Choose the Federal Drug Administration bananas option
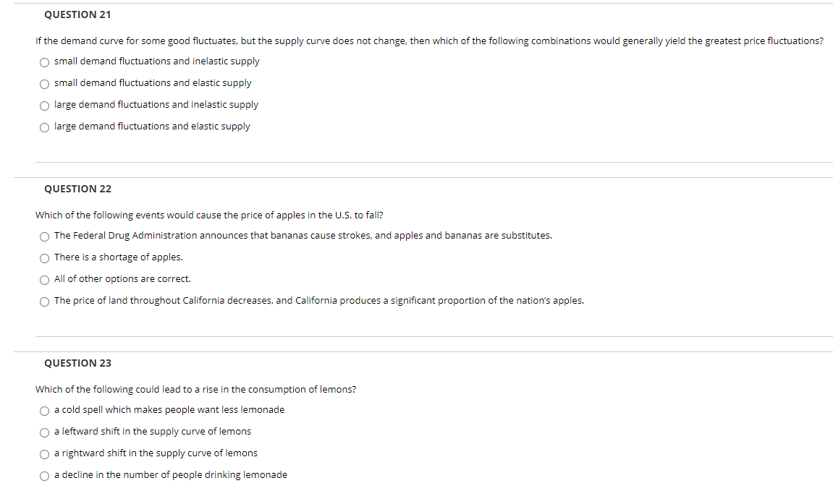 point(44,236)
